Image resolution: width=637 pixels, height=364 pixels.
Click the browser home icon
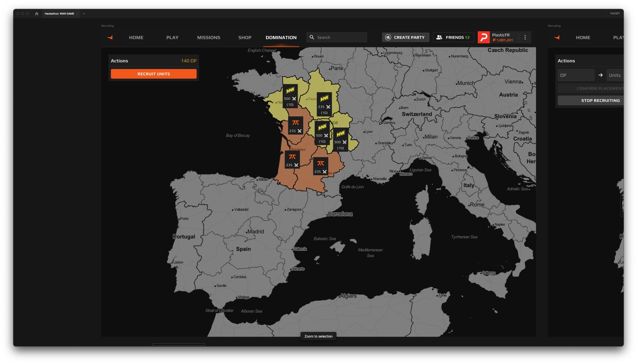coord(37,14)
